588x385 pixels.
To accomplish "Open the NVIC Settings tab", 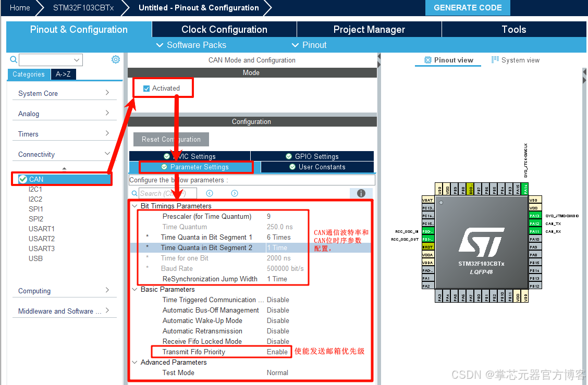I will (x=190, y=156).
